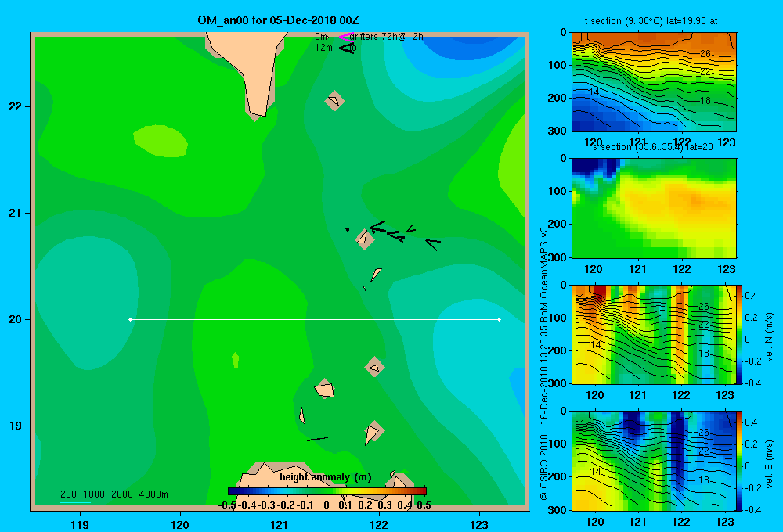Image resolution: width=783 pixels, height=532 pixels.
Task: Click the diamond-shaped island near 19.5°N 122°E
Action: (x=374, y=367)
